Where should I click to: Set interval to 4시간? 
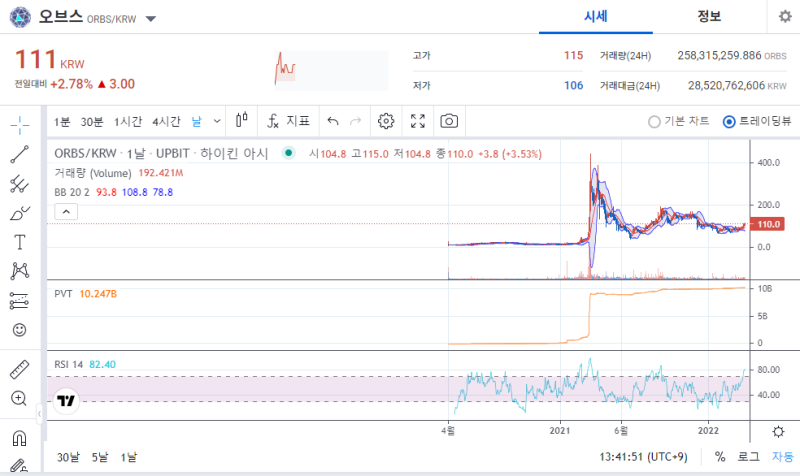pyautogui.click(x=166, y=121)
